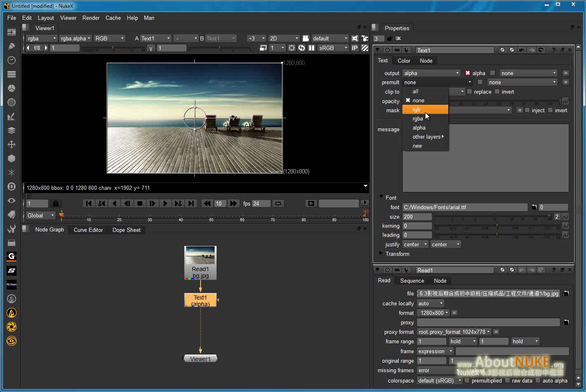Screen dimensions: 586x392
Task: Open the Color nodes wheel icon
Action: [x=12, y=88]
